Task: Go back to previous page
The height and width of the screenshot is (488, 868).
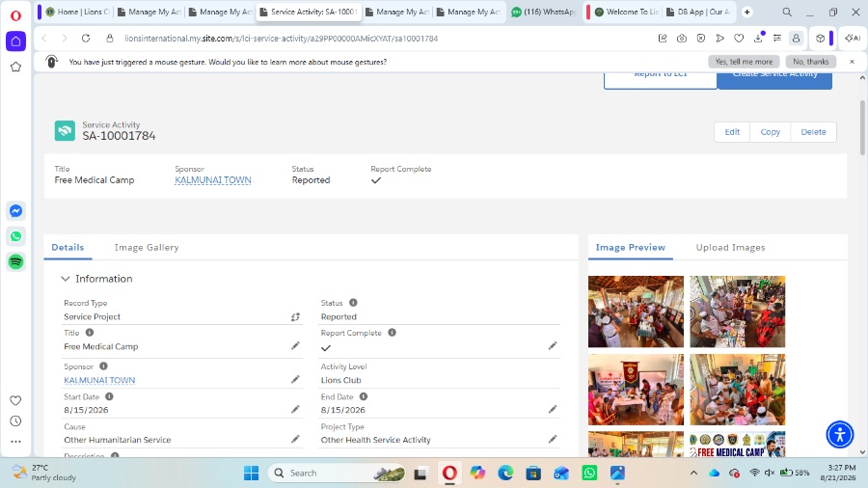Action: tap(44, 39)
